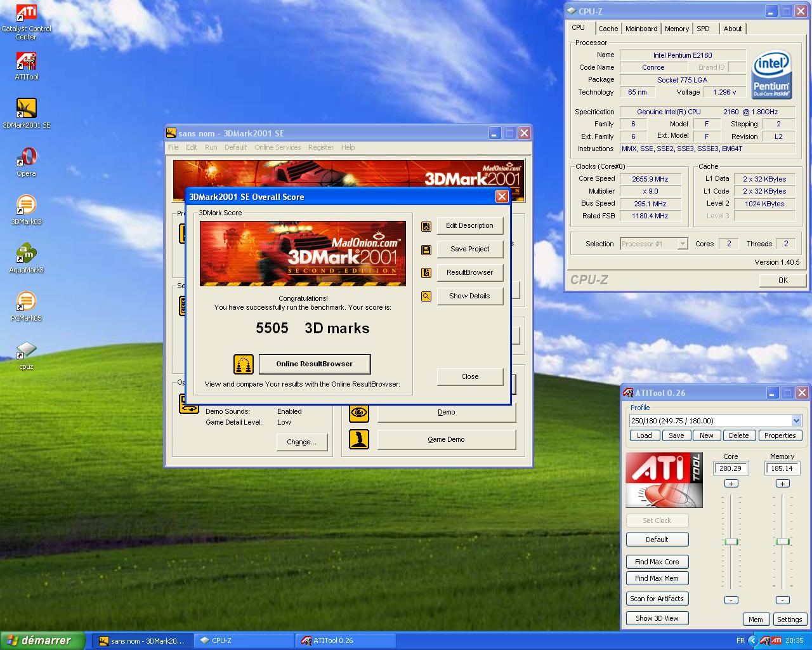Click the Memory clock value field 185.14

(x=782, y=468)
